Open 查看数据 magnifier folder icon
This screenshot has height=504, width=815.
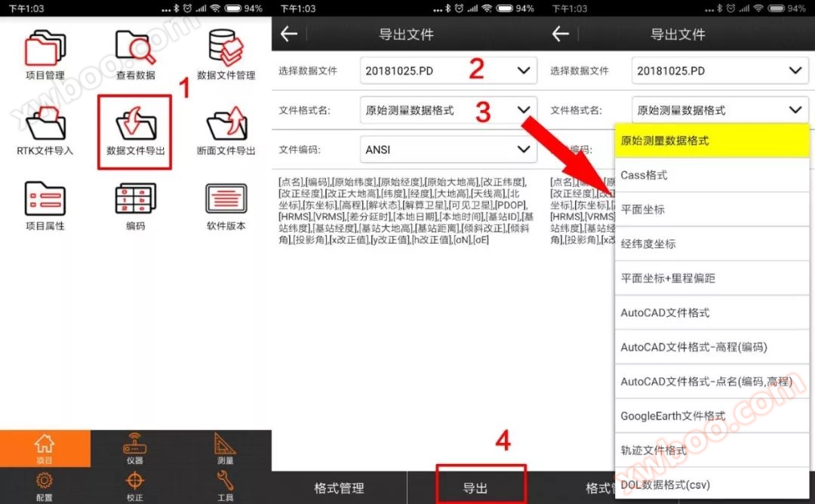135,50
